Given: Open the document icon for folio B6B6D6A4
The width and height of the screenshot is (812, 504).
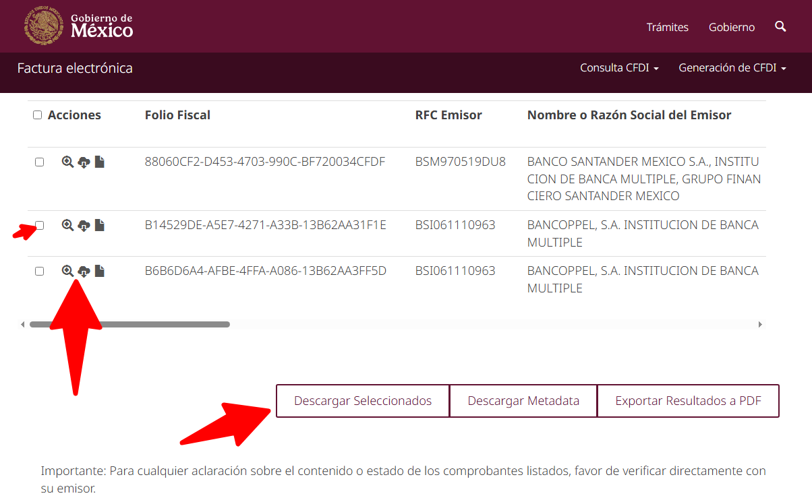Looking at the screenshot, I should tap(99, 272).
